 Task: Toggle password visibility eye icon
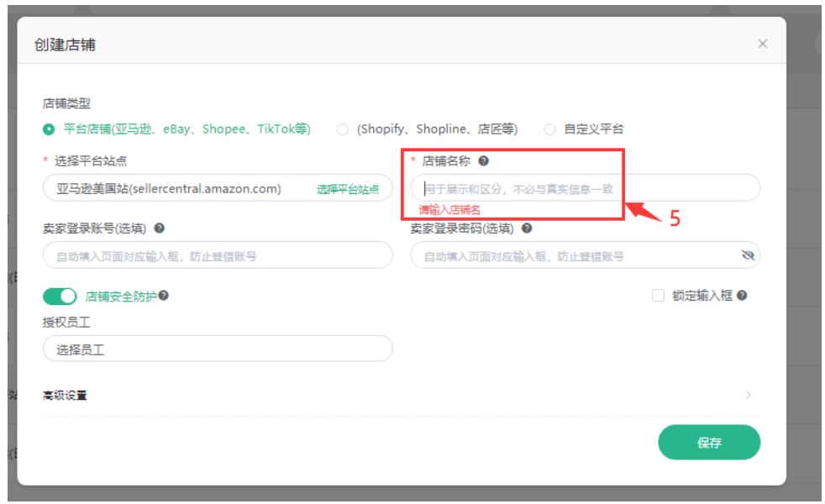click(748, 255)
